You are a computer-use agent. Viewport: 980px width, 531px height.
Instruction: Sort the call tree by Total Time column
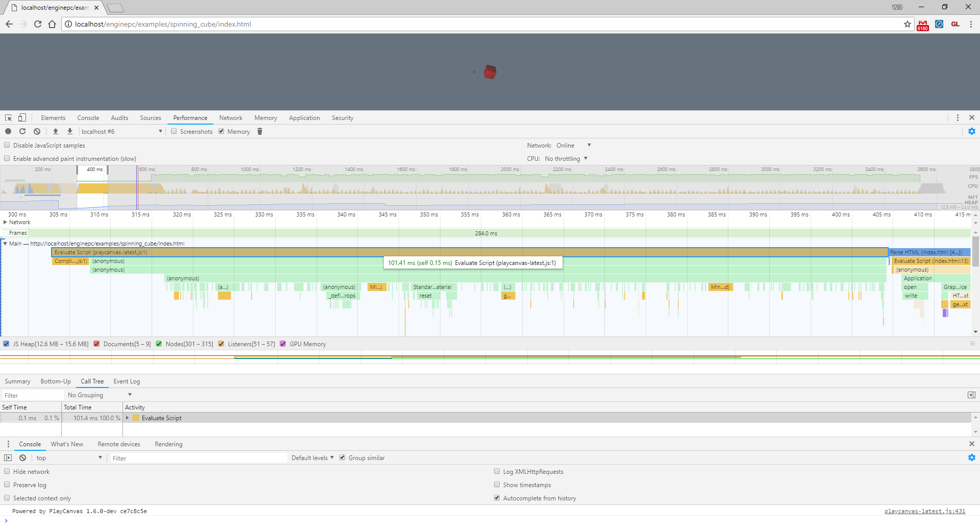(92, 407)
